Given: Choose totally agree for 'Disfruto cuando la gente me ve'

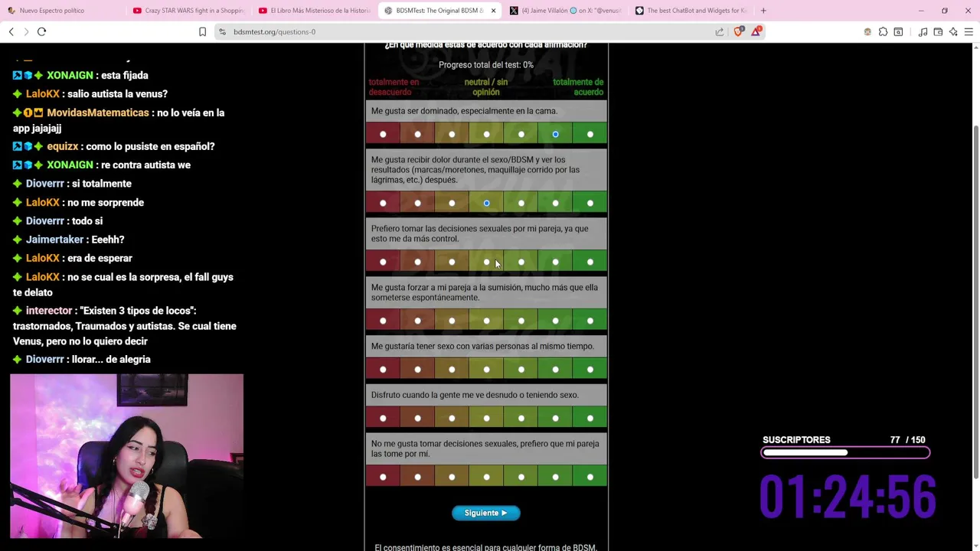Looking at the screenshot, I should [590, 419].
